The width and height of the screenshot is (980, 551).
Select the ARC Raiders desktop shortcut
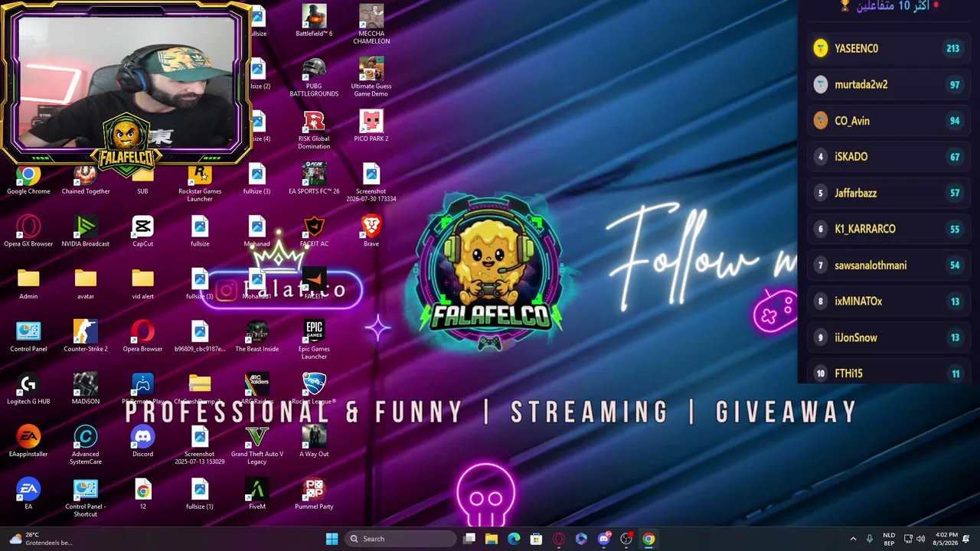[x=256, y=390]
